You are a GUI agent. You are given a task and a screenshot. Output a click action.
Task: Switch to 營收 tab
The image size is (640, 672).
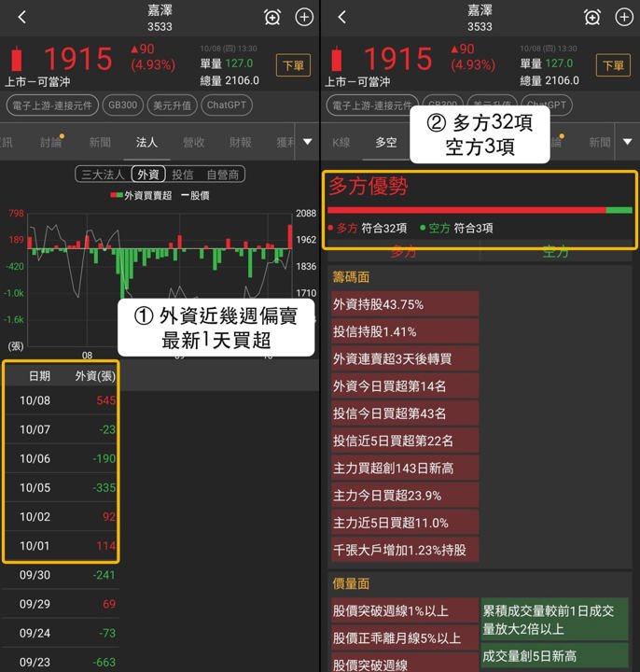tap(193, 142)
